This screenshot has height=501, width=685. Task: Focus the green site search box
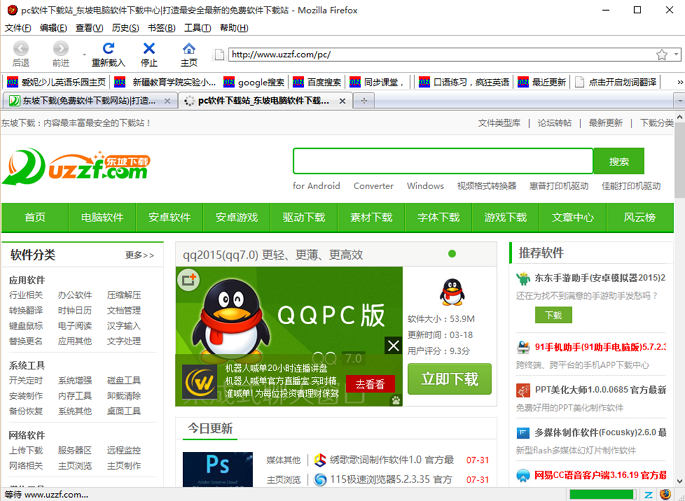point(443,161)
